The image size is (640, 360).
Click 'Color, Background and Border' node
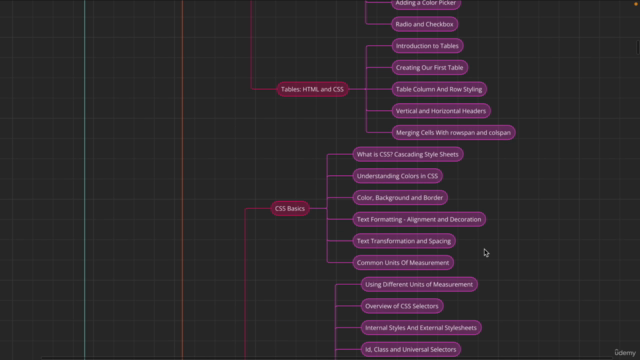tap(400, 198)
